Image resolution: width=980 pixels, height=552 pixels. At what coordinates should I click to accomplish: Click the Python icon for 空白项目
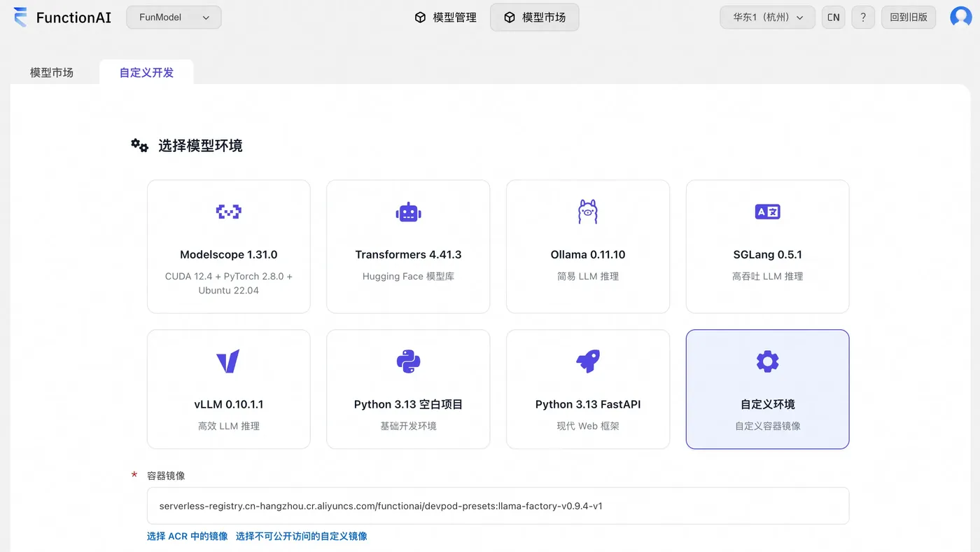[x=408, y=361]
